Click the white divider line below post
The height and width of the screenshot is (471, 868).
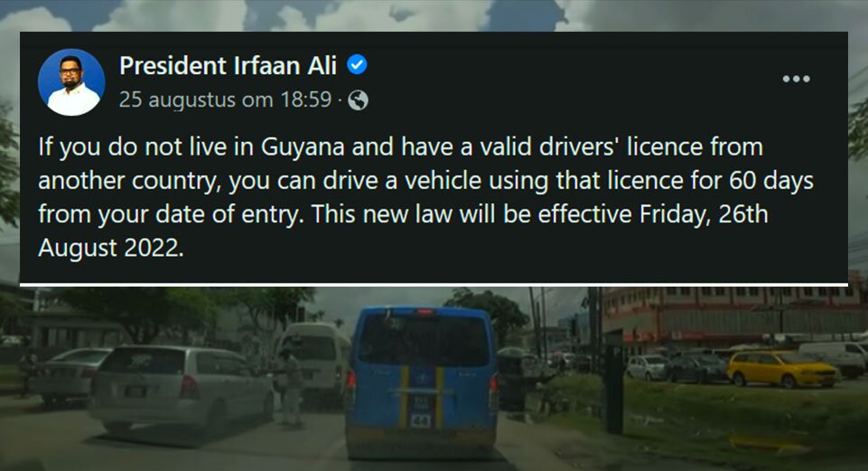pos(434,285)
